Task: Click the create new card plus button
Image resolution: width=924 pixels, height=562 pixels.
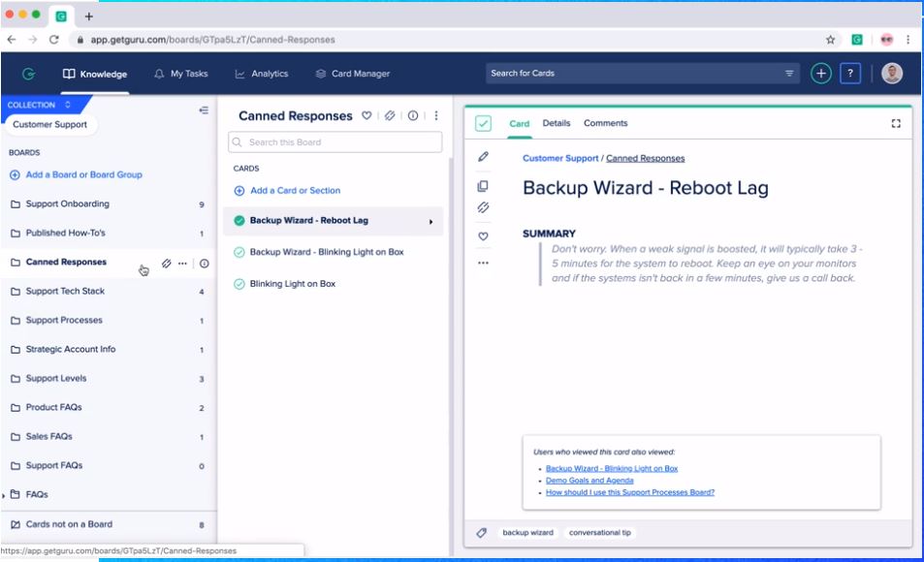Action: [x=821, y=73]
